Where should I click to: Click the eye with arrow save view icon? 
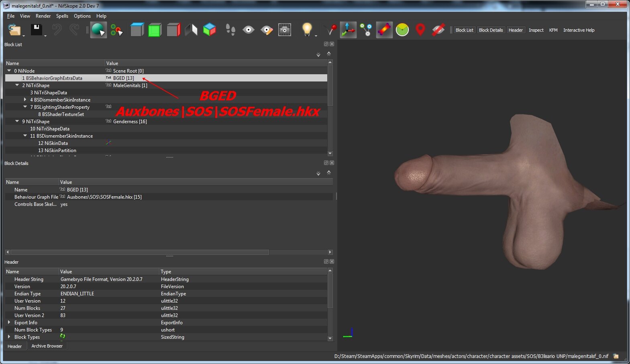point(267,30)
